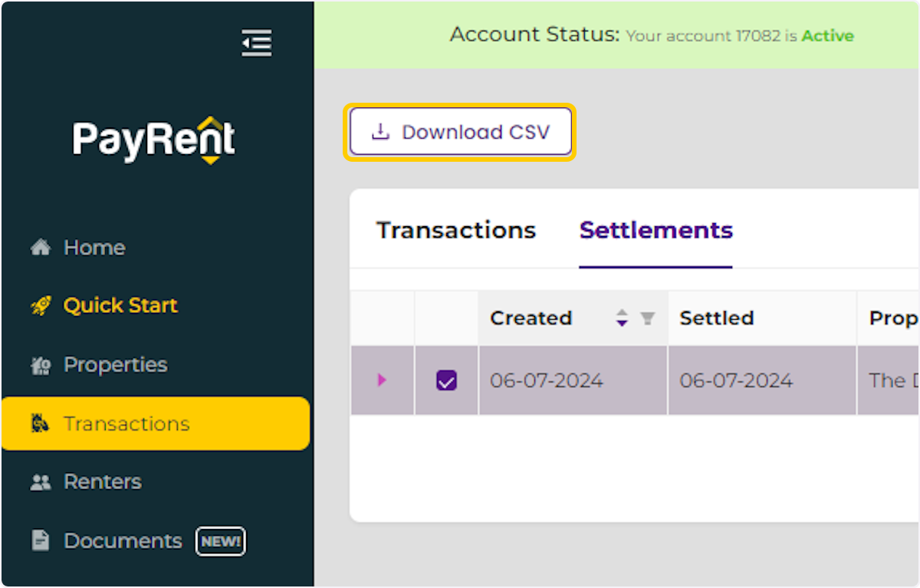Viewport: 920px width, 588px height.
Task: Sort Created column descending with down arrow
Action: tap(621, 323)
